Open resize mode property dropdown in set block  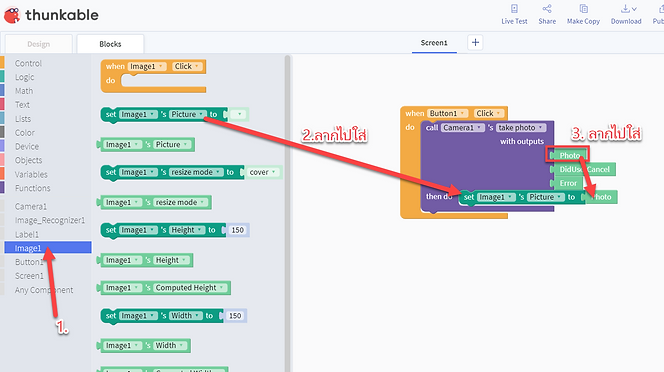[x=195, y=172]
